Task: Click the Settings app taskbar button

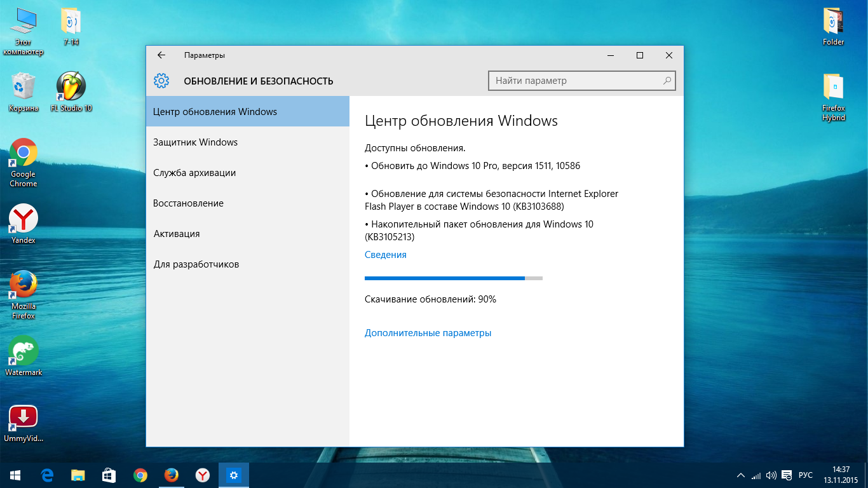Action: [234, 475]
